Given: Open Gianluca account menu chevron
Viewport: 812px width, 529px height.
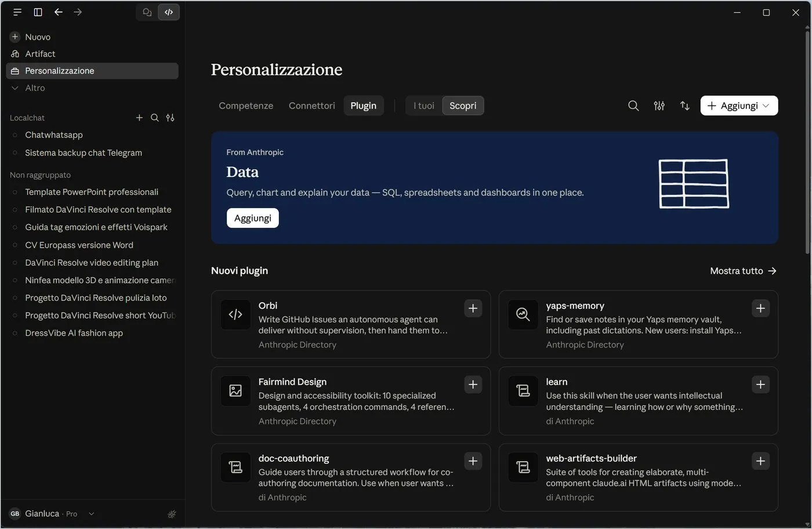Looking at the screenshot, I should point(91,514).
